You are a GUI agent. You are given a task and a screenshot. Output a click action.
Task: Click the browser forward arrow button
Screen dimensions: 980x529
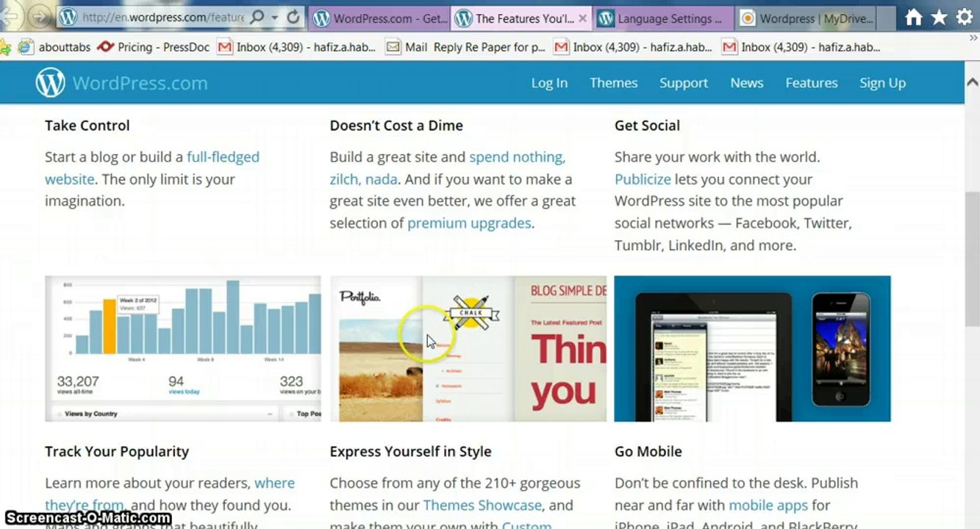pyautogui.click(x=38, y=17)
